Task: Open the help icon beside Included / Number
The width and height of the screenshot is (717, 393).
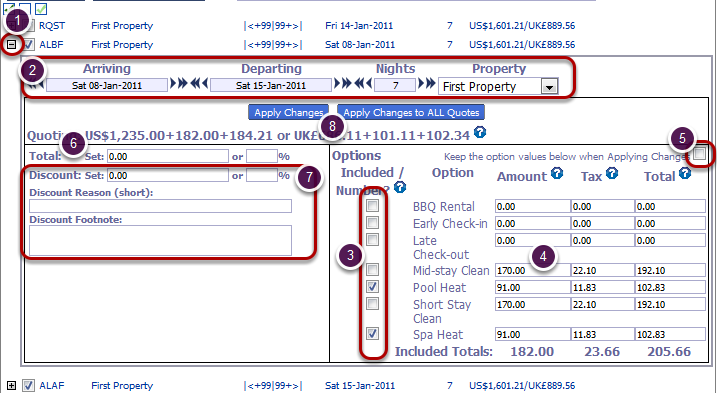Action: (400, 187)
